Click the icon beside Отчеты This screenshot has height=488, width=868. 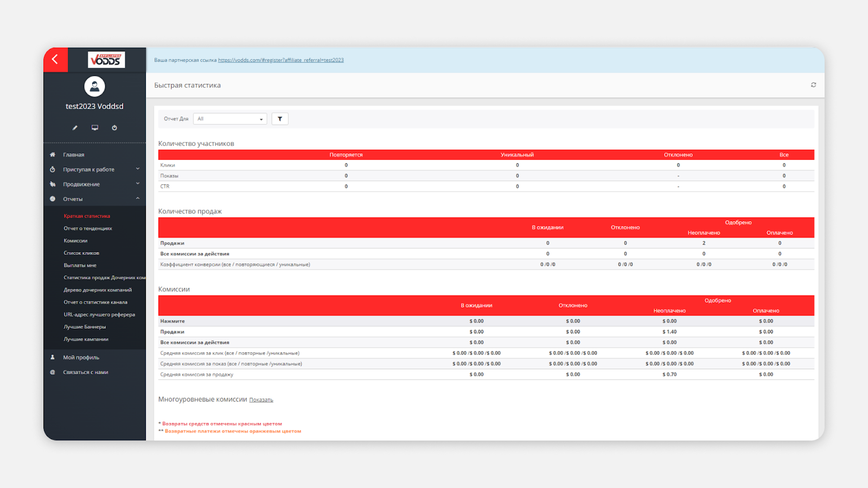point(53,199)
